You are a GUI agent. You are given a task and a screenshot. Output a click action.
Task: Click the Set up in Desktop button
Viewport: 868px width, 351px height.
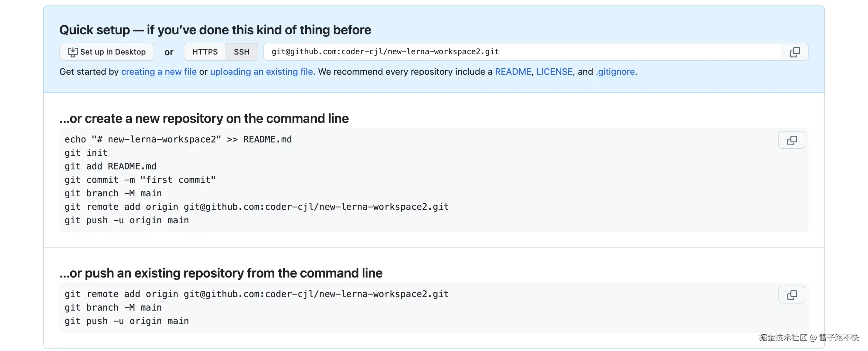tap(107, 52)
